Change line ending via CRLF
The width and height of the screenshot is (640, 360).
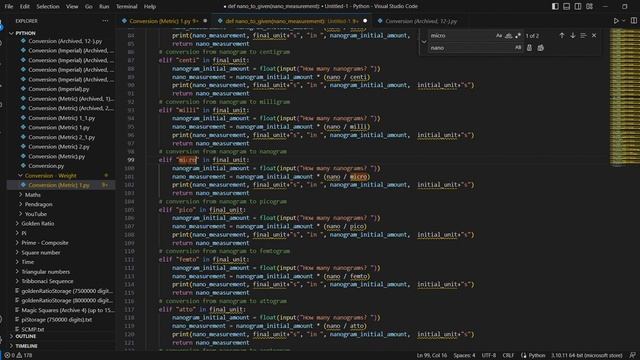click(x=508, y=355)
